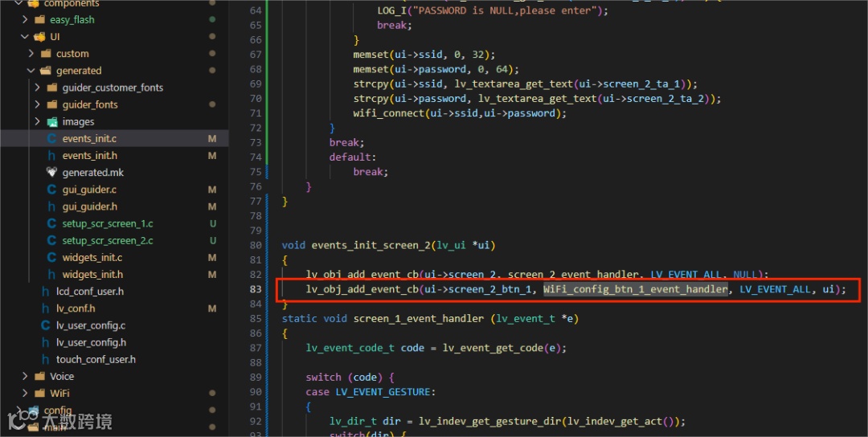
Task: Collapse the generated folder chevron
Action: pyautogui.click(x=31, y=71)
